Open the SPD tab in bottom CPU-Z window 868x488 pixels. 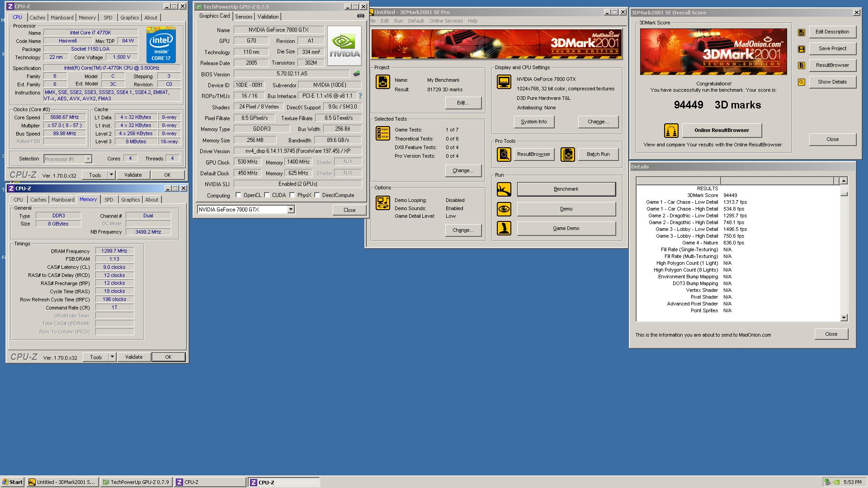click(x=109, y=200)
